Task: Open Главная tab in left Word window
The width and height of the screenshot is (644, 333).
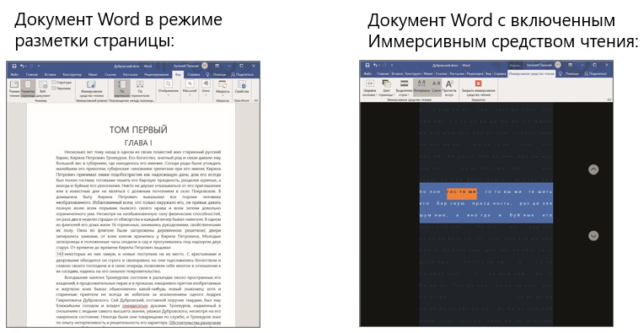Action: pos(32,75)
